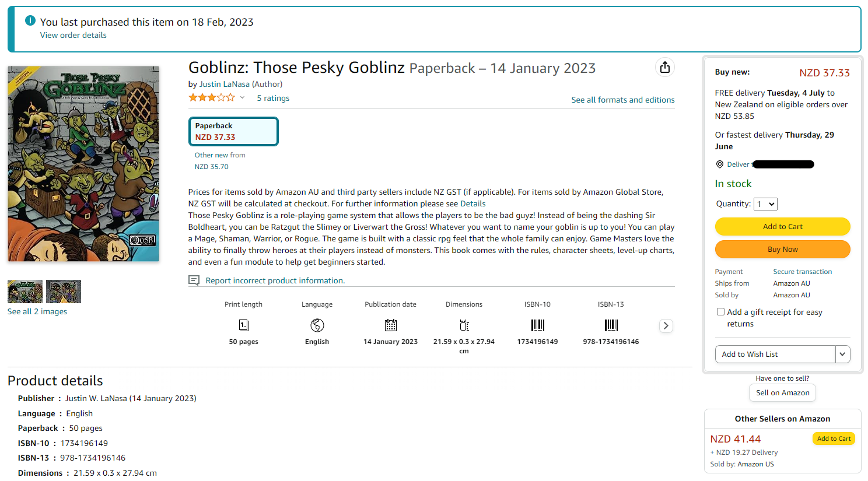Screen dimensions: 868x481
Task: Expand the ratings breakdown chevron
Action: (x=242, y=98)
